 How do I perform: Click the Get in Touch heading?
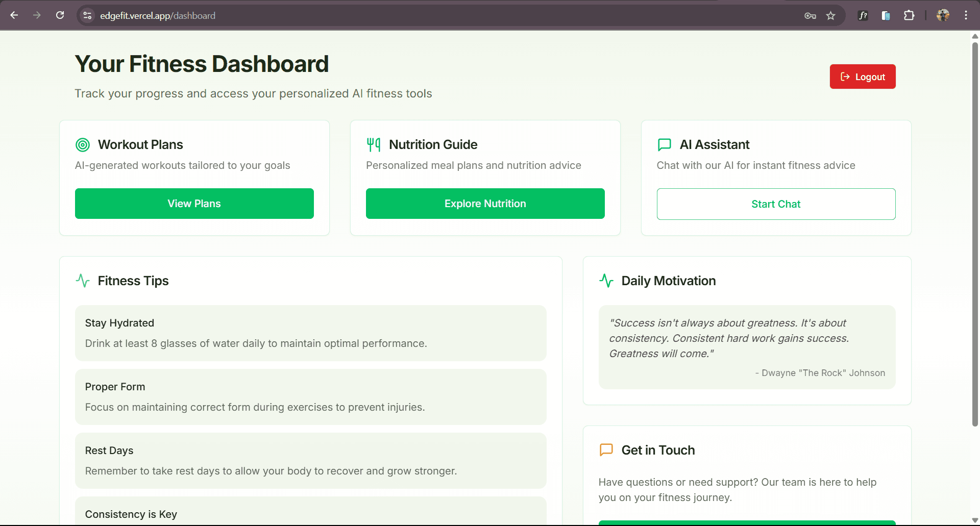(658, 450)
